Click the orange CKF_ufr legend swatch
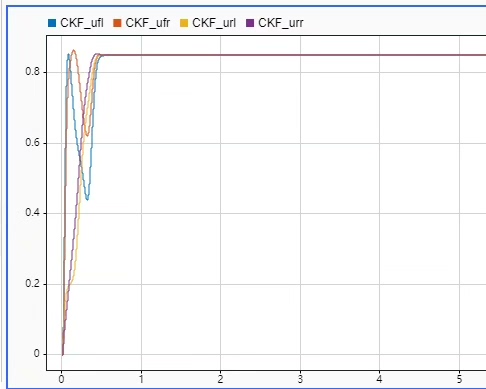Screen dimensions: 486x389 (117, 23)
